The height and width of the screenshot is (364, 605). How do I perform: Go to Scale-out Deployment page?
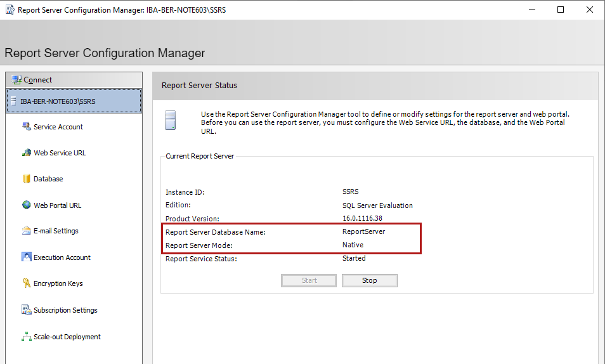(67, 337)
